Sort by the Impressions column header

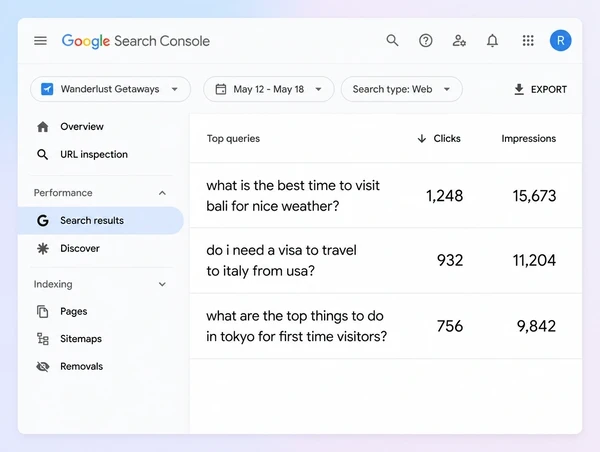pos(529,139)
